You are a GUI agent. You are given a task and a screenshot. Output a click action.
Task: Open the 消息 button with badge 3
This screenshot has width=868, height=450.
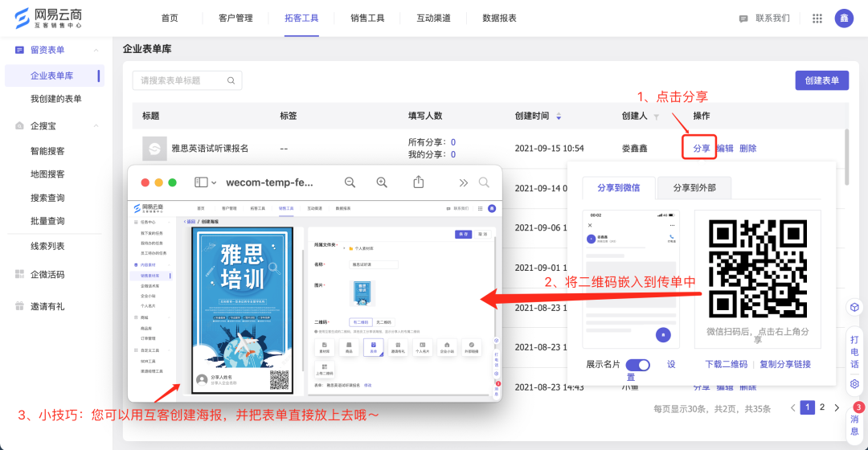point(855,423)
